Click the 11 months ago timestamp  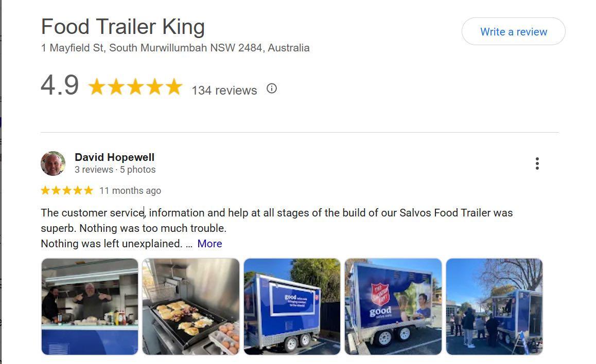130,191
